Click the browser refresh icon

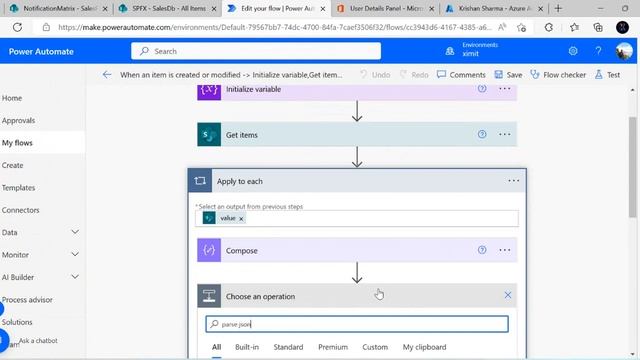click(17, 27)
